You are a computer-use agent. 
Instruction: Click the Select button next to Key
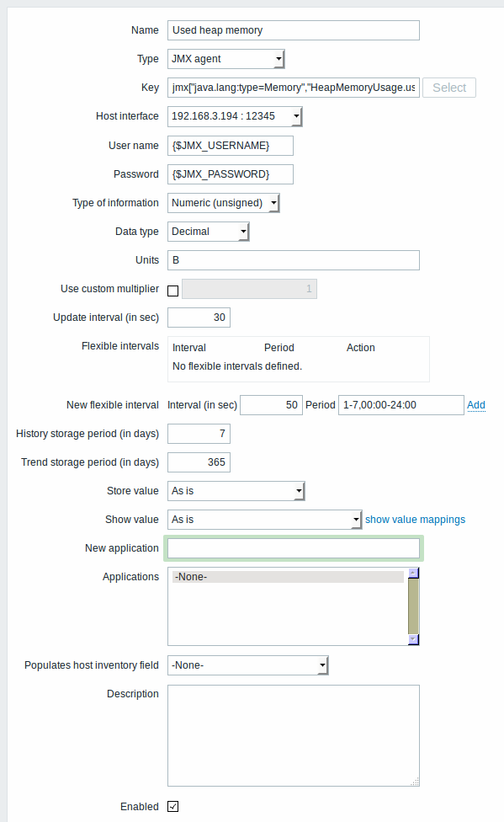[449, 88]
